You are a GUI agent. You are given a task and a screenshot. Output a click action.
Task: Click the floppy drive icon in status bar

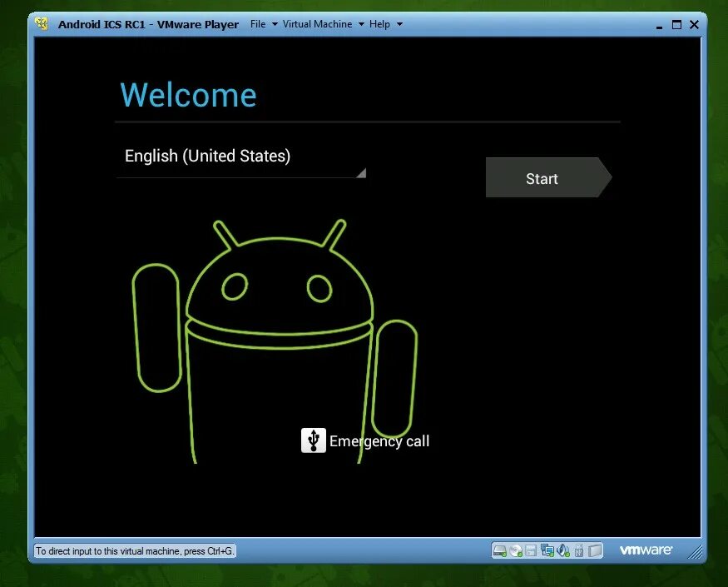click(531, 550)
